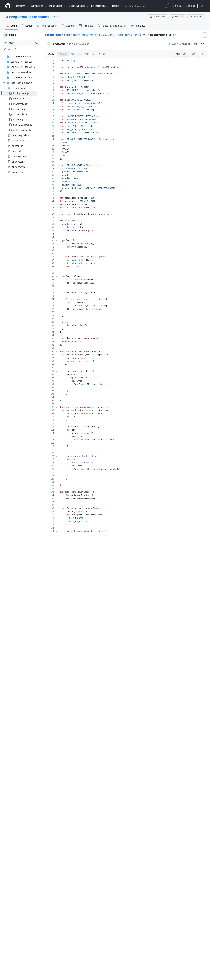Viewport: 210px width, 980px height.
Task: Open the Solutions menu
Action: [38, 6]
